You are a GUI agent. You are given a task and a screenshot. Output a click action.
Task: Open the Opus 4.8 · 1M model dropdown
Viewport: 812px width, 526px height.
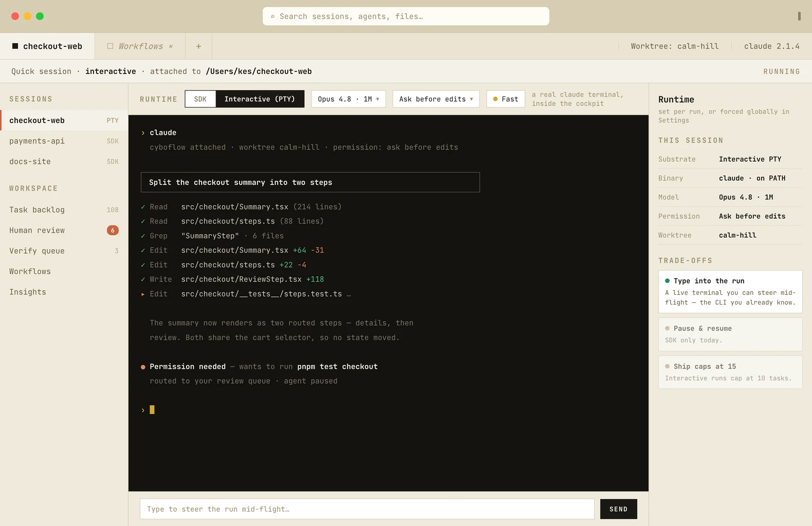click(x=348, y=99)
